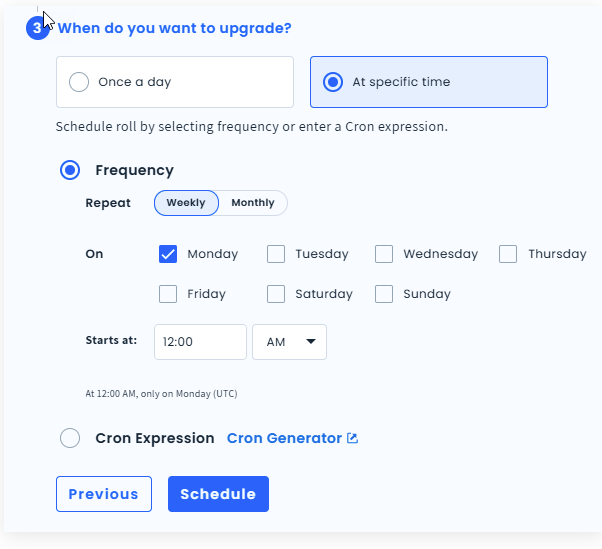The width and height of the screenshot is (602, 549).
Task: Open the AM/PM dropdown
Action: [290, 342]
